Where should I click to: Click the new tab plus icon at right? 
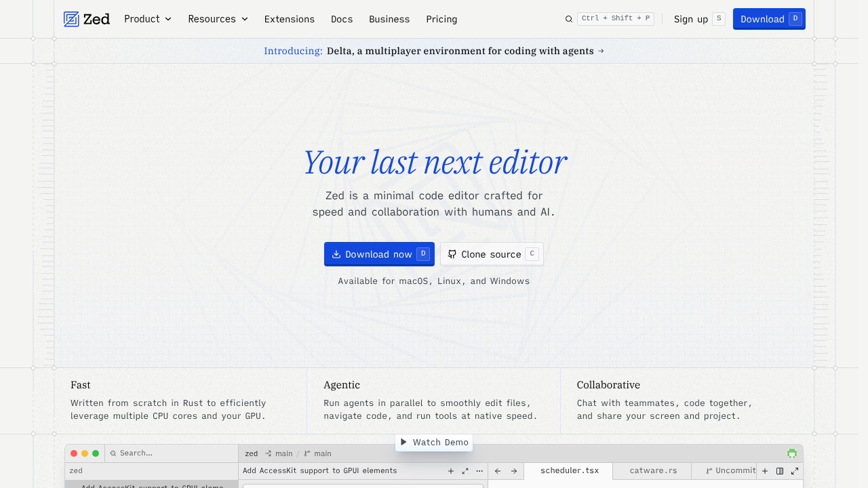765,471
